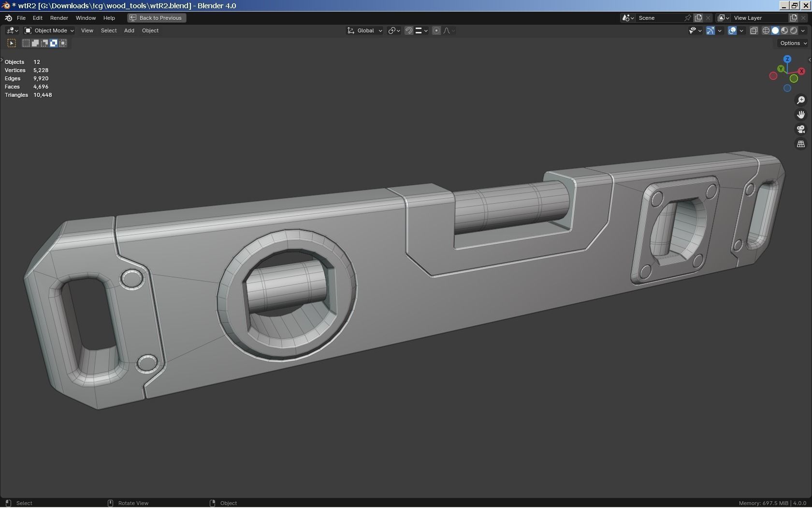Click the negative Y axis gizmo circle

point(794,78)
